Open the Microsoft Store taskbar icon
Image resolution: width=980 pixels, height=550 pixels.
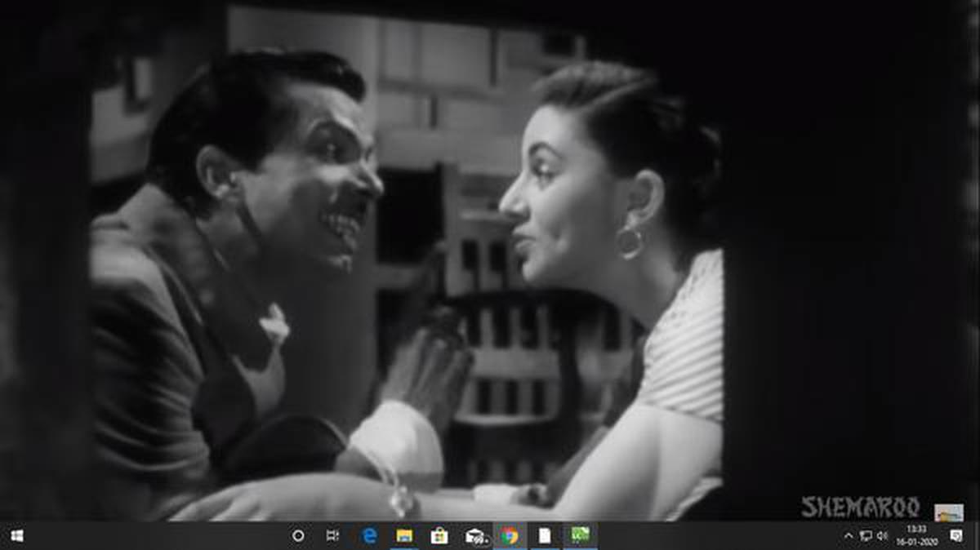tap(439, 536)
